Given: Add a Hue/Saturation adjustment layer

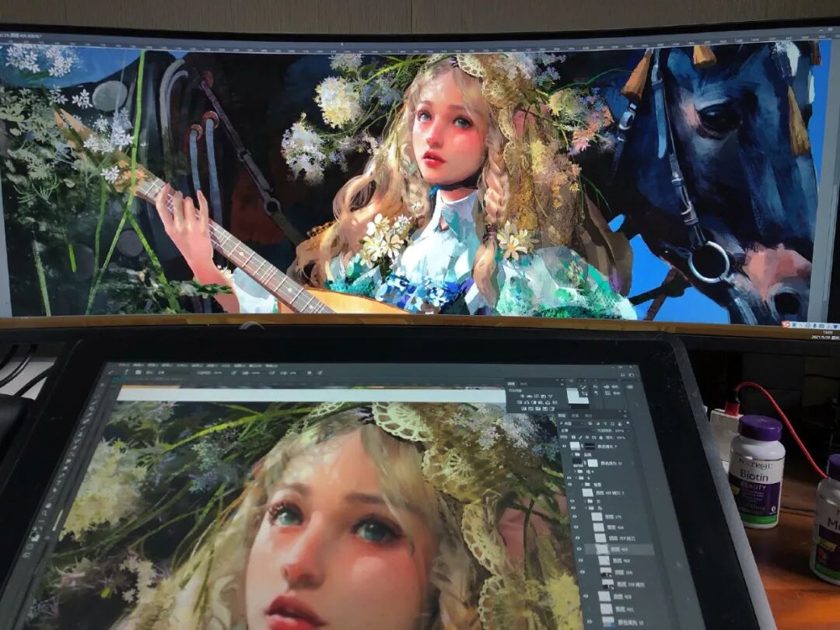Looking at the screenshot, I should click(x=520, y=402).
